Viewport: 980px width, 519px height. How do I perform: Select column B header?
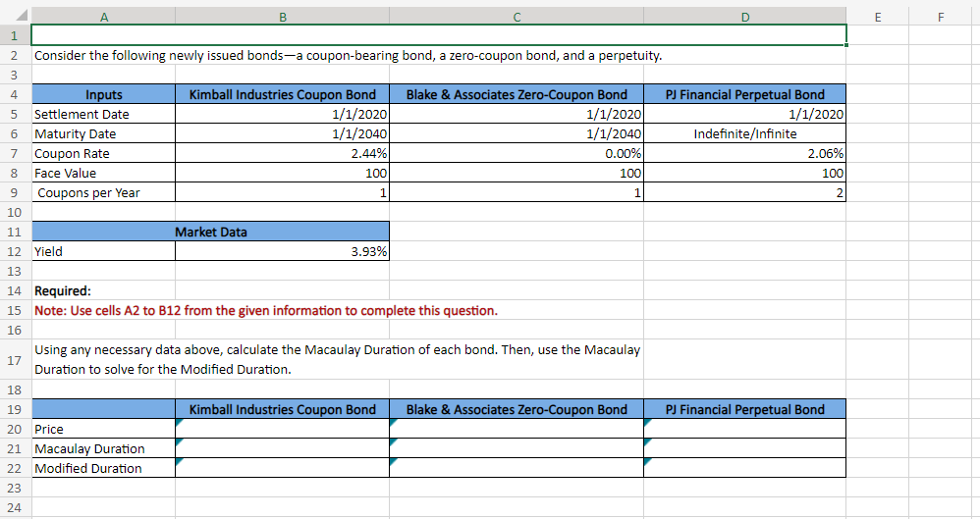coord(283,17)
